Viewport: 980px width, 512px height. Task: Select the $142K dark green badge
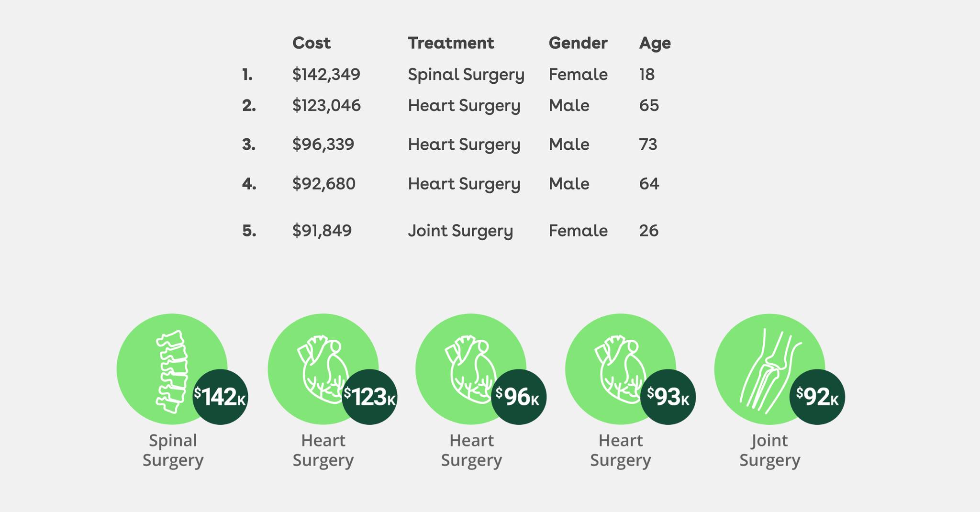(x=220, y=397)
